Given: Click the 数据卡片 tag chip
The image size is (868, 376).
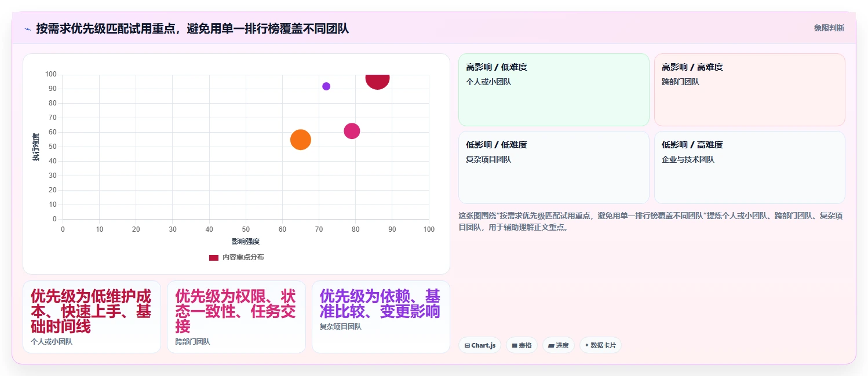Looking at the screenshot, I should [x=600, y=345].
